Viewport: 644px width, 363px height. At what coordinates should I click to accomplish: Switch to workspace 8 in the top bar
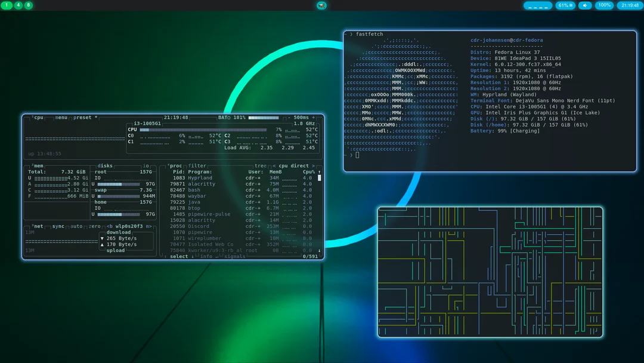29,5
